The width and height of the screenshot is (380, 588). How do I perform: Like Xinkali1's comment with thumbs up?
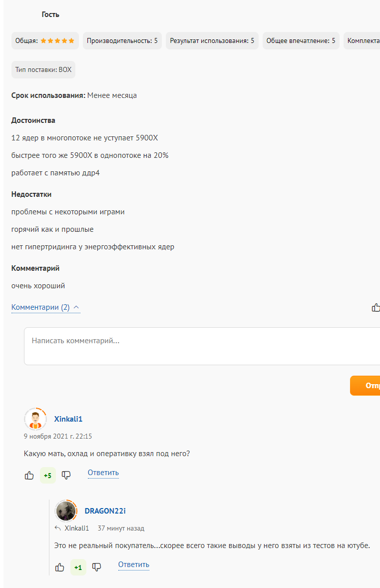tap(29, 476)
